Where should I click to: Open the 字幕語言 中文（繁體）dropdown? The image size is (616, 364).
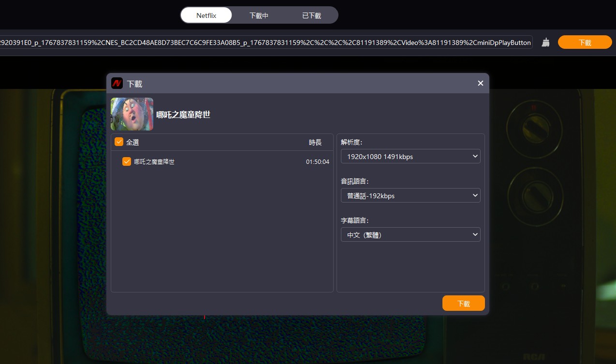pyautogui.click(x=411, y=235)
